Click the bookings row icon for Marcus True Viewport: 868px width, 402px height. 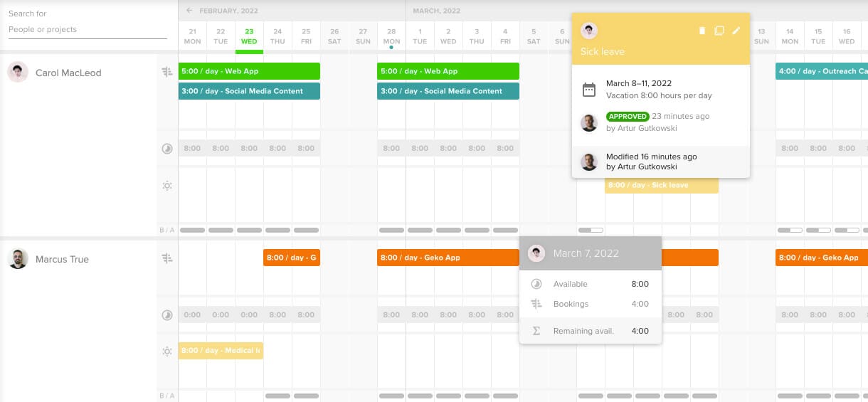point(167,258)
